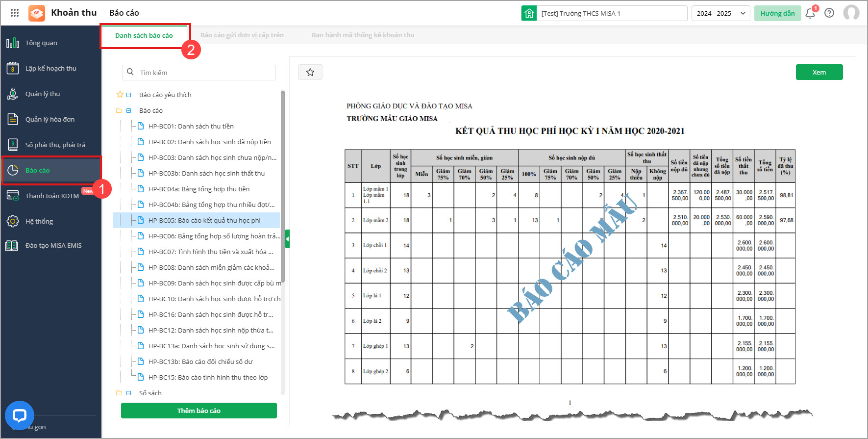The width and height of the screenshot is (868, 439).
Task: Click the search magnifier icon
Action: tap(130, 72)
